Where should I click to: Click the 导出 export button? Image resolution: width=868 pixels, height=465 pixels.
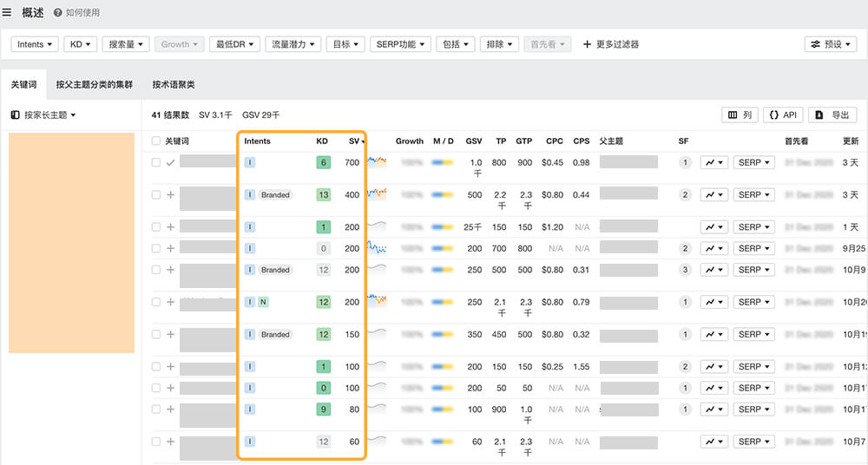click(x=832, y=115)
